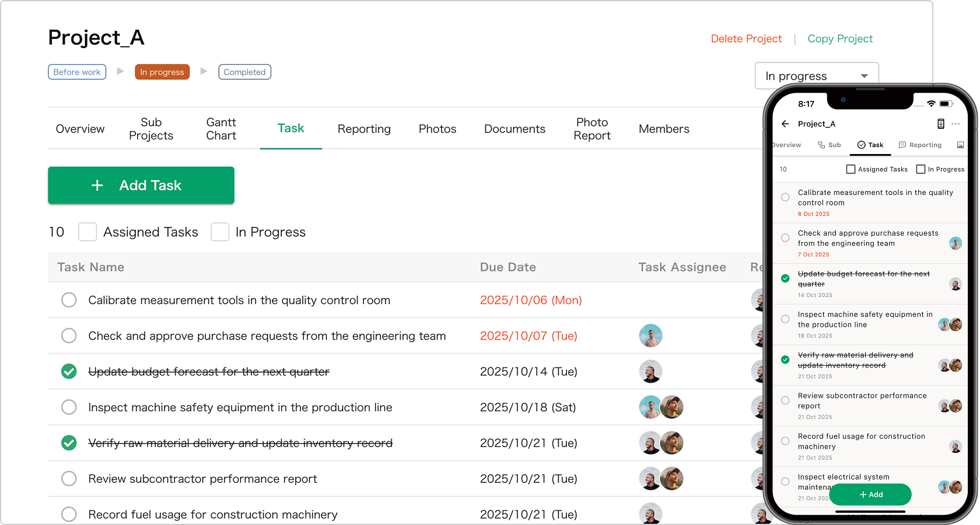Select the Before work stage badge
This screenshot has width=980, height=525.
(x=77, y=72)
